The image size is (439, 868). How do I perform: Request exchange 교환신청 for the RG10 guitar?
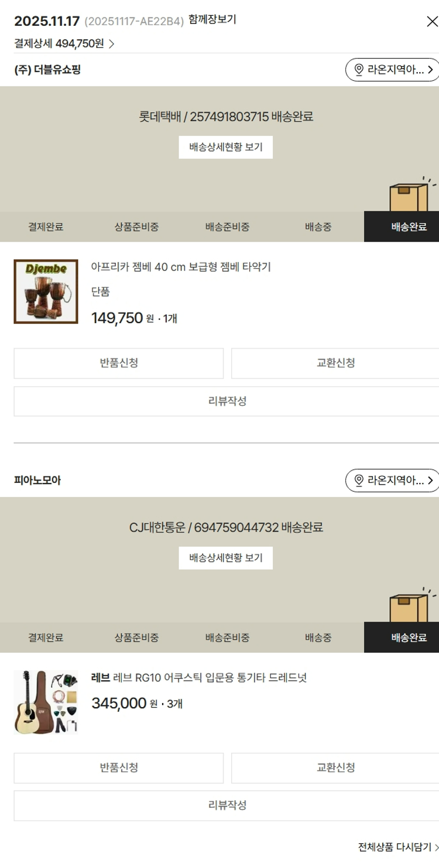pyautogui.click(x=335, y=768)
